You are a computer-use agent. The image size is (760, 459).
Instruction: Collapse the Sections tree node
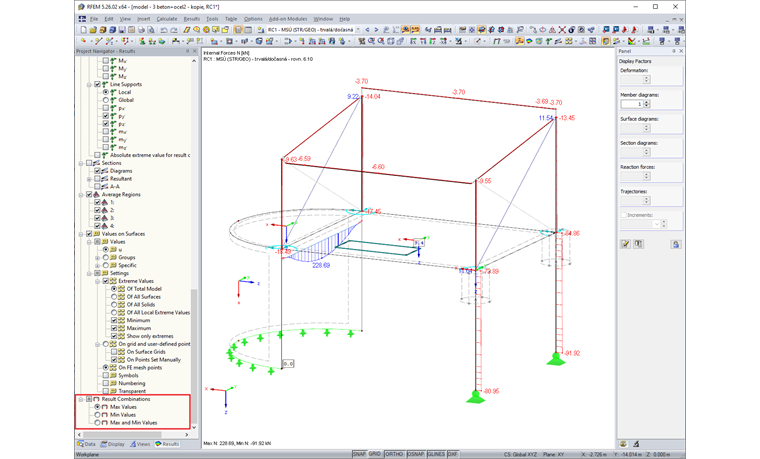[x=81, y=163]
